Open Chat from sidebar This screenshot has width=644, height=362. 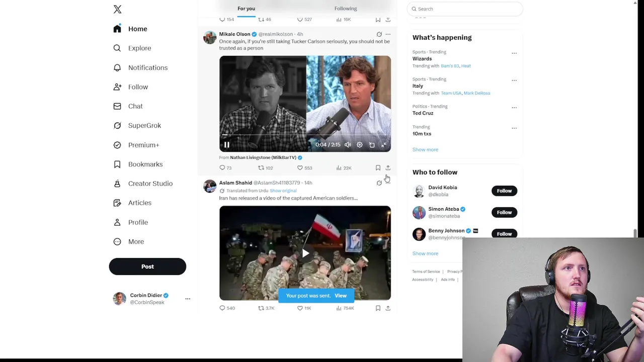point(128,106)
